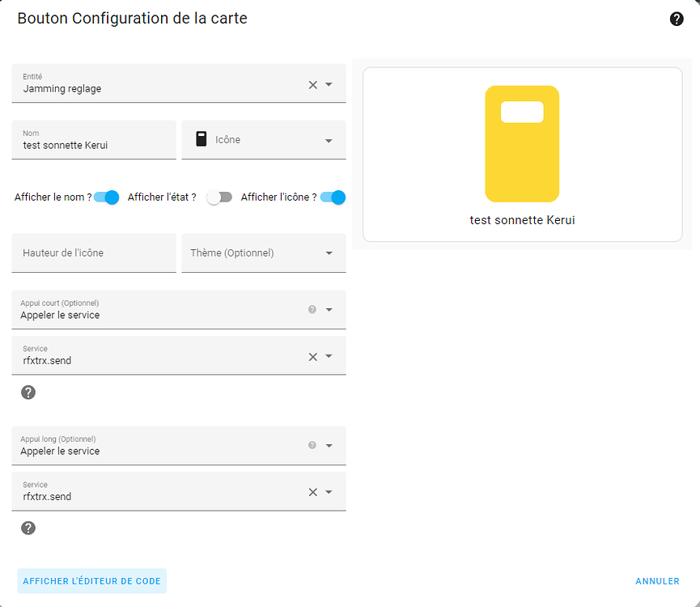Open the Thème (Optionnel) dropdown
700x607 pixels.
coord(330,253)
